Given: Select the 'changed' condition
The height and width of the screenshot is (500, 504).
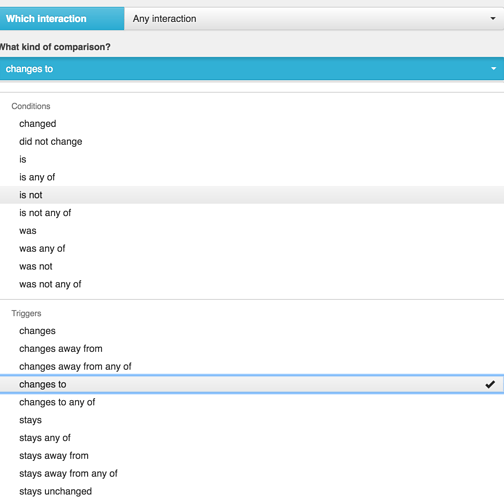Looking at the screenshot, I should [252, 124].
